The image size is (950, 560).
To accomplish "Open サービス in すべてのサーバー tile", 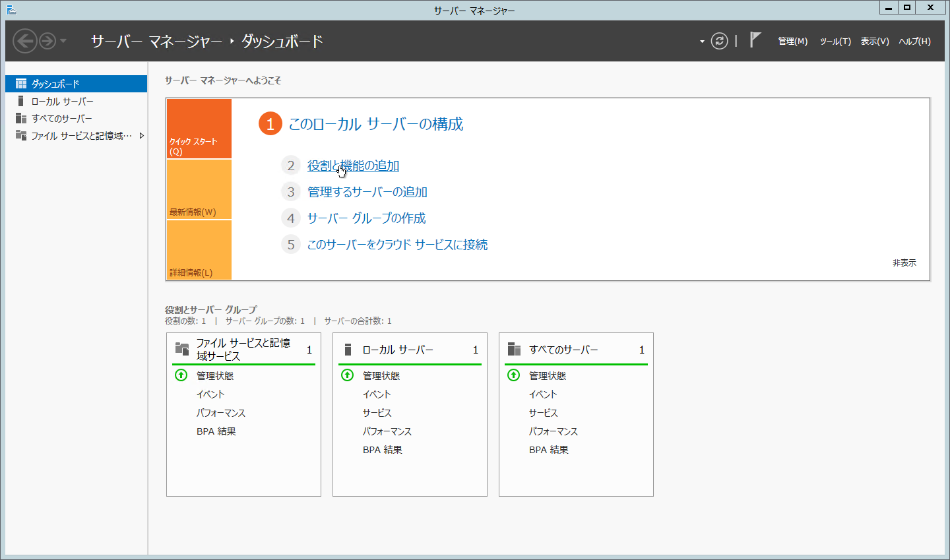I will click(544, 413).
